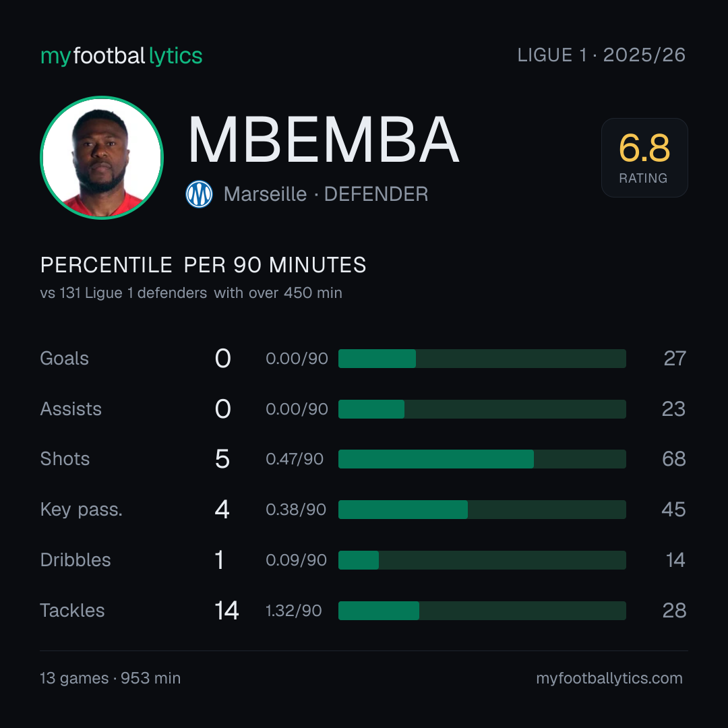The image size is (728, 728).
Task: Click the Assists percentile bar
Action: coord(482,409)
